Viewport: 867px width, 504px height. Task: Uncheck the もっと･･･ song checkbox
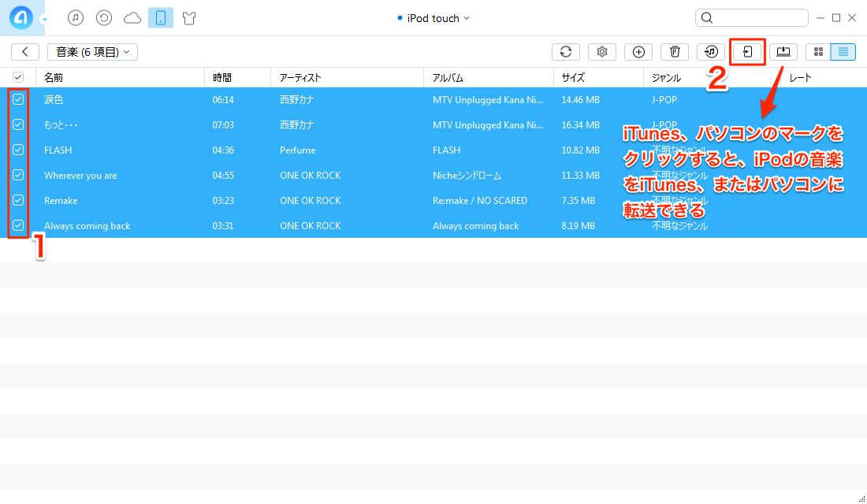click(18, 125)
